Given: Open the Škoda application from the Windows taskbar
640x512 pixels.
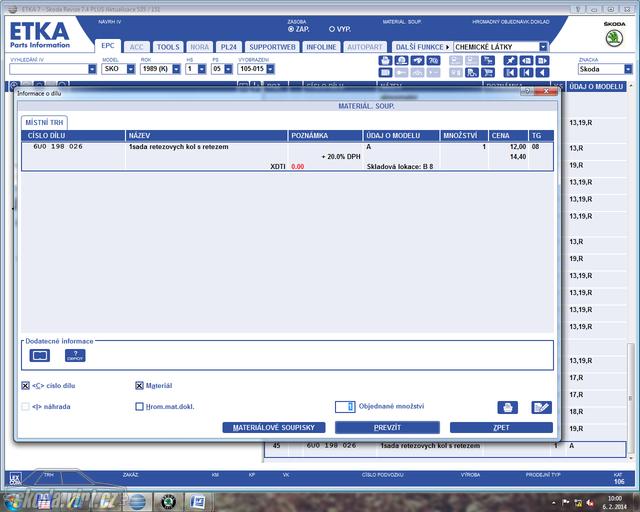Looking at the screenshot, I should tap(168, 502).
